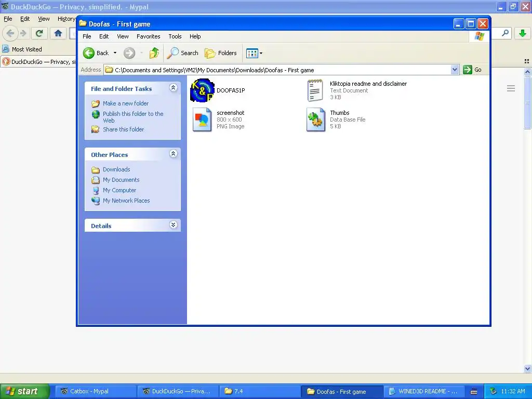
Task: Open the Kliktopia readme text document icon
Action: (x=315, y=90)
